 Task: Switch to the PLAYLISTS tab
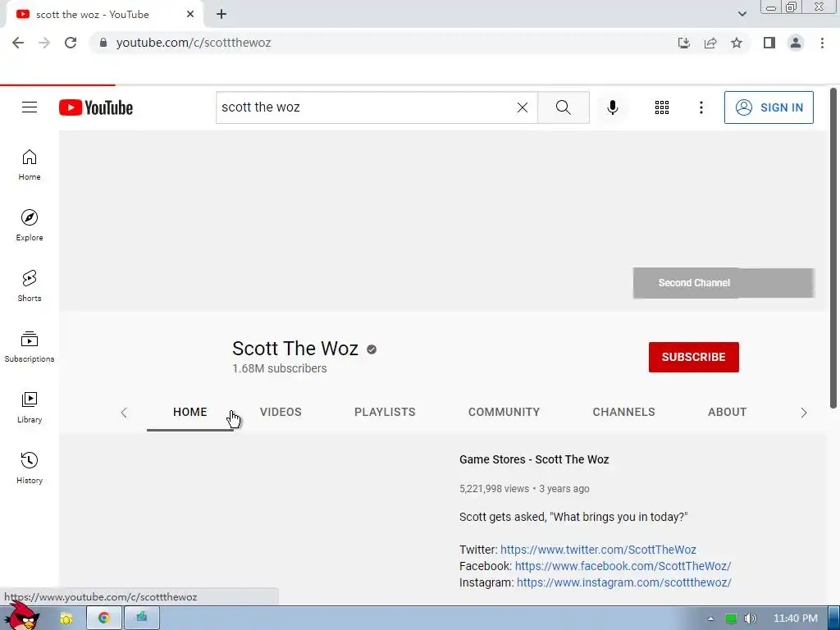[x=385, y=412]
